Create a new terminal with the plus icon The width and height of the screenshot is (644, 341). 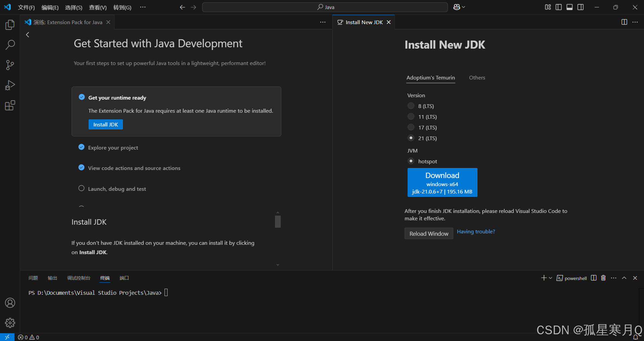click(544, 278)
